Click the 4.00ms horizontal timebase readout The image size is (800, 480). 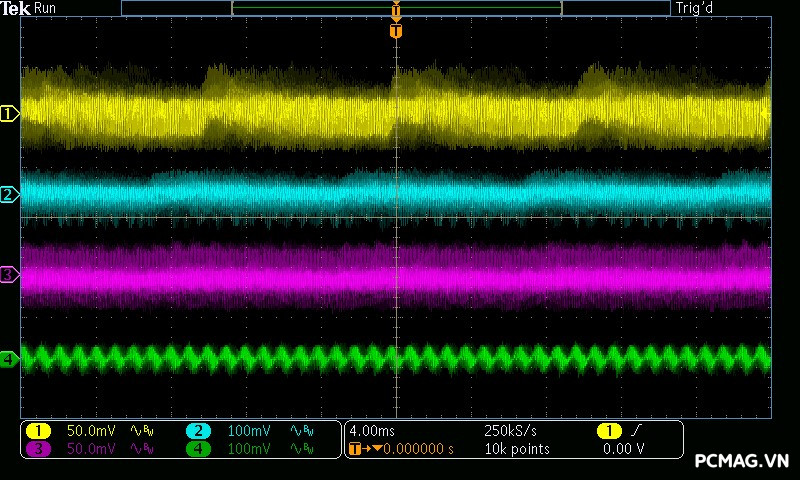click(x=375, y=431)
